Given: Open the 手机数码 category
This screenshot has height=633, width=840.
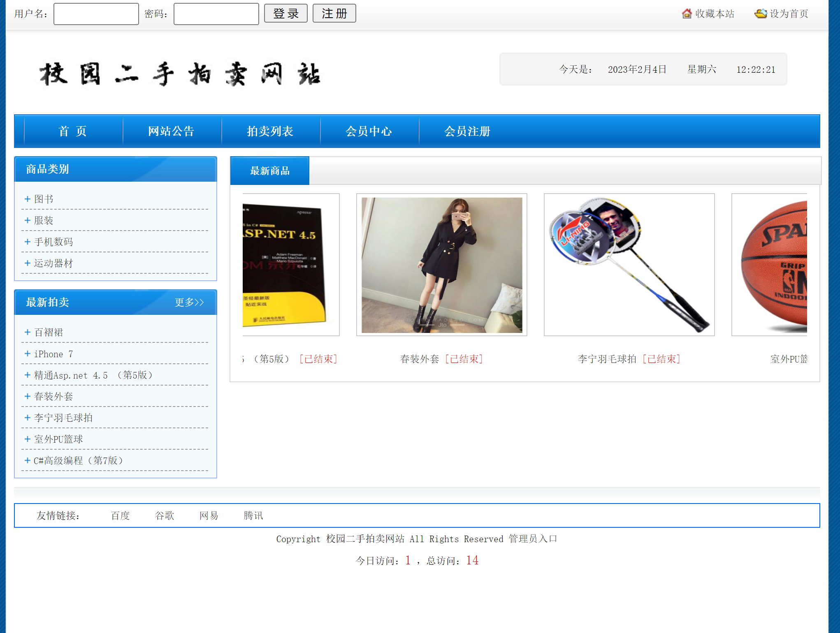Looking at the screenshot, I should 53,242.
